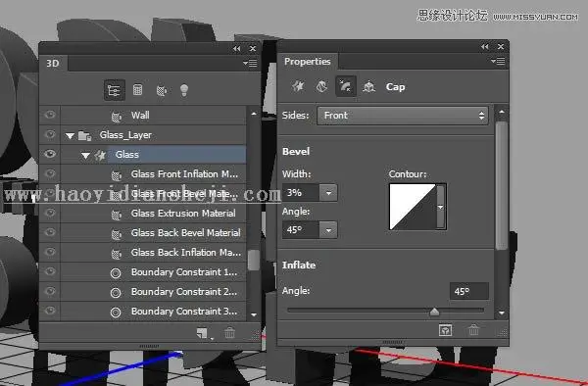
Task: Hide the Glass mesh
Action: pyautogui.click(x=50, y=154)
